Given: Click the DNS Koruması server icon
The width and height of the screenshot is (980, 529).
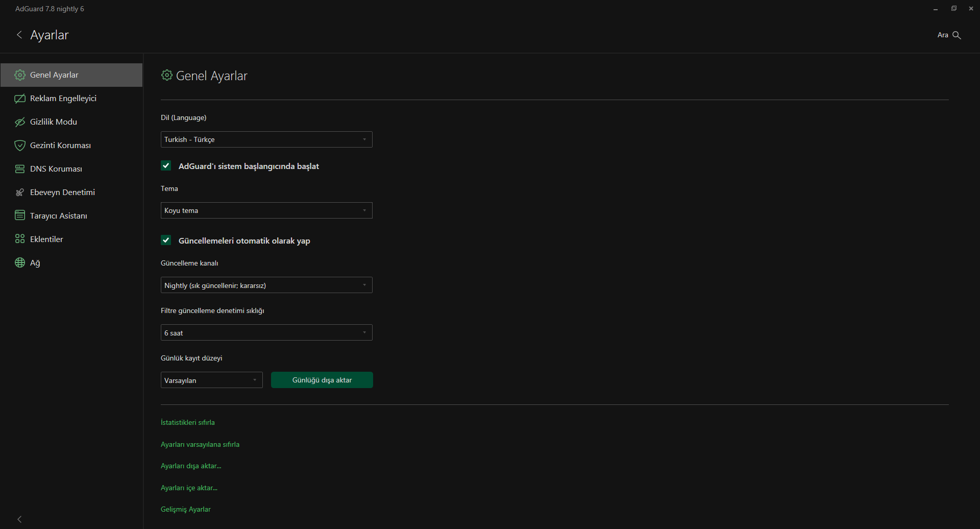Looking at the screenshot, I should 20,169.
